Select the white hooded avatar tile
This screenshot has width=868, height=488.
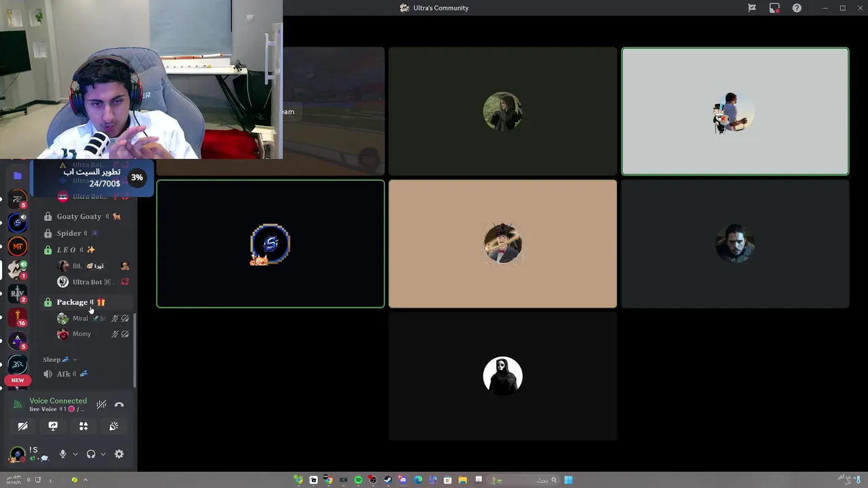coord(502,376)
